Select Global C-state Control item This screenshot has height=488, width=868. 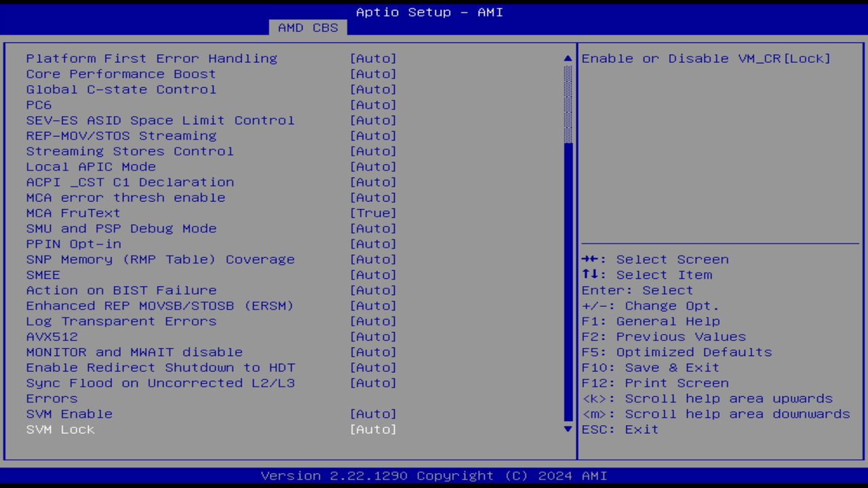(x=121, y=89)
